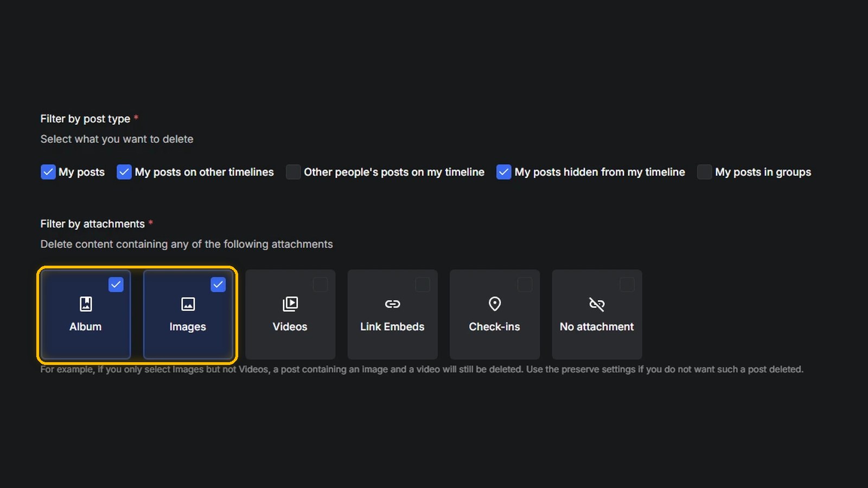Click the Link Embeds card label
This screenshot has width=868, height=488.
pyautogui.click(x=392, y=327)
